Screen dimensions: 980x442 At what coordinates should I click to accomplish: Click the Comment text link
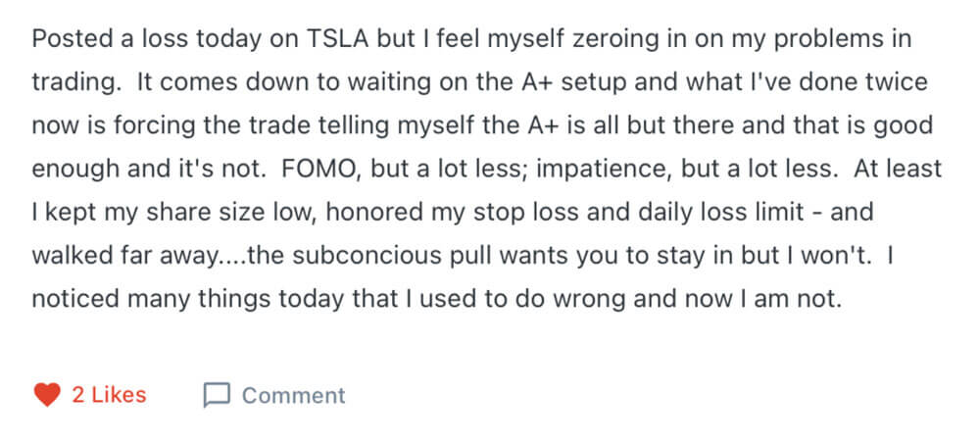[x=293, y=396]
